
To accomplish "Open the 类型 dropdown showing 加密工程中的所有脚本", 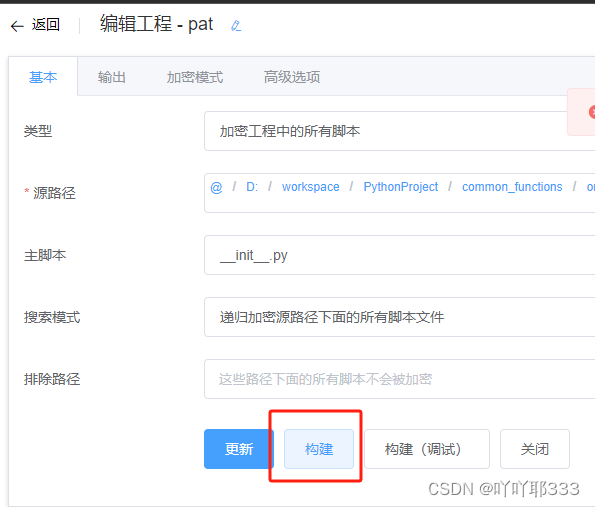I will (400, 131).
